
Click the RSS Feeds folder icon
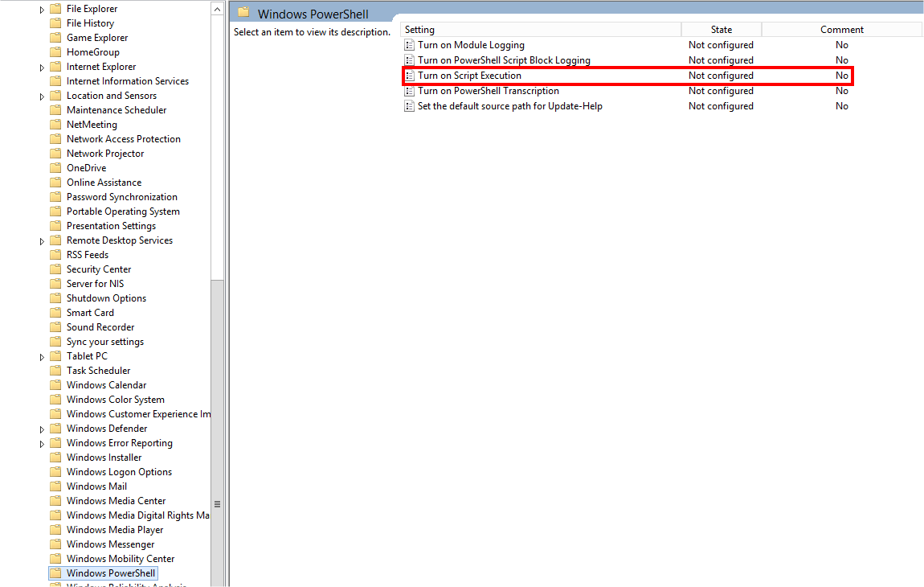(55, 255)
